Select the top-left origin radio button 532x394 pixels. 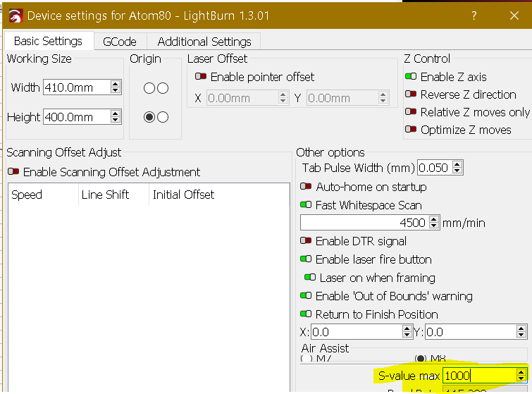pyautogui.click(x=149, y=88)
